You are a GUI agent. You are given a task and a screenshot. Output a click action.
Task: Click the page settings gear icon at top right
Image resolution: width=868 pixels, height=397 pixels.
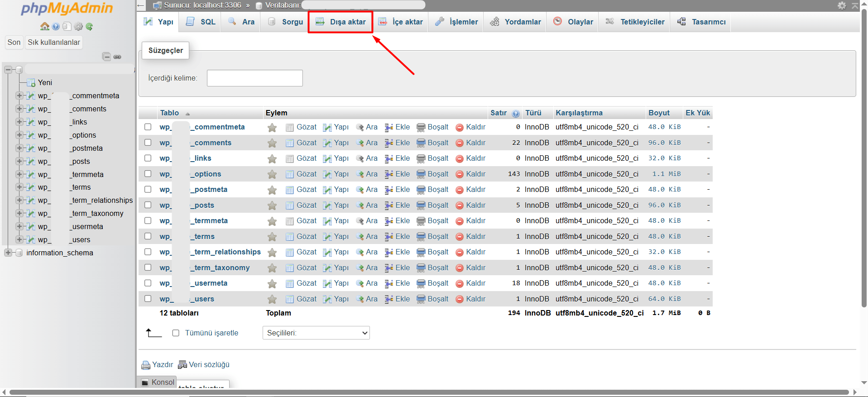point(842,5)
